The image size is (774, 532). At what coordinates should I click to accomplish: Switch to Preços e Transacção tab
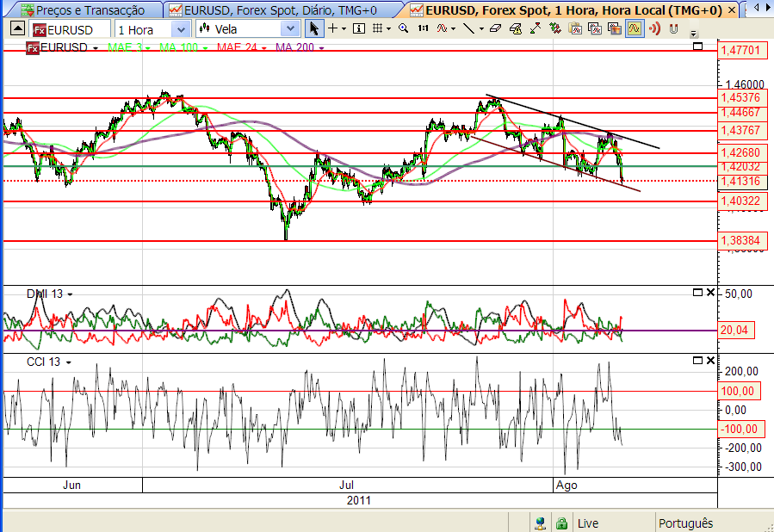point(83,10)
